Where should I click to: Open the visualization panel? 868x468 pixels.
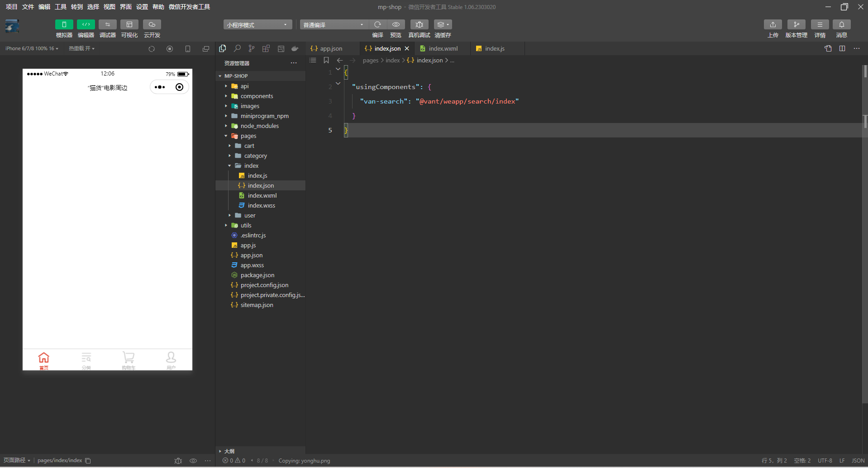pos(129,24)
